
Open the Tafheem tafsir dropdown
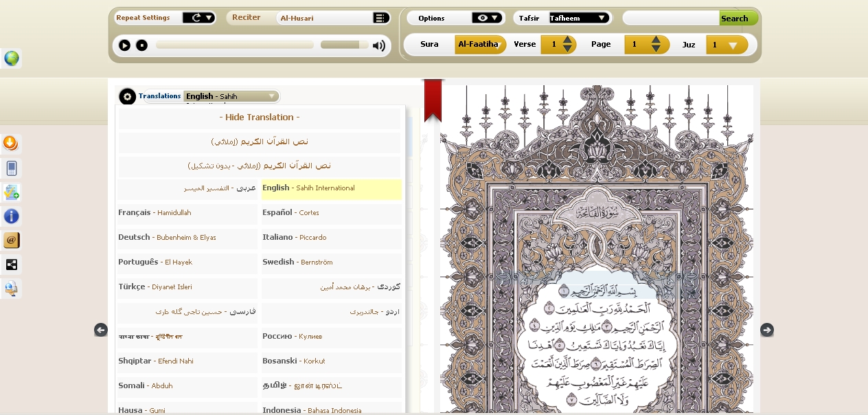[x=579, y=18]
